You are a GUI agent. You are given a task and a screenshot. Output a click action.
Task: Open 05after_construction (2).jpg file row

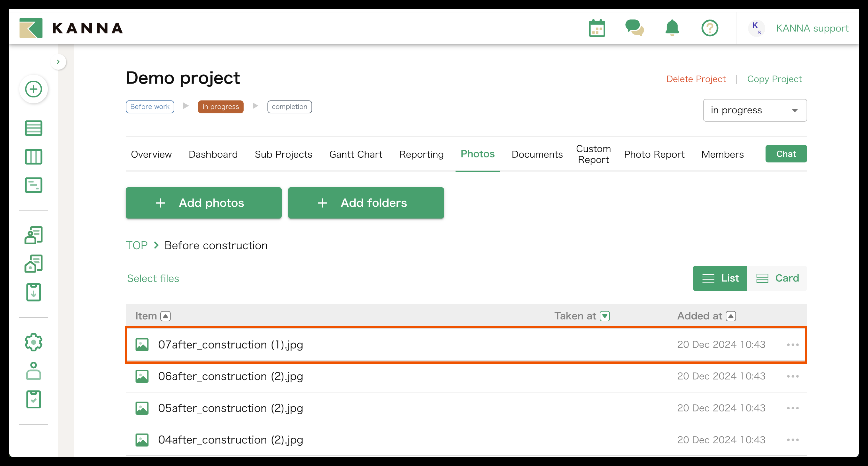[231, 408]
